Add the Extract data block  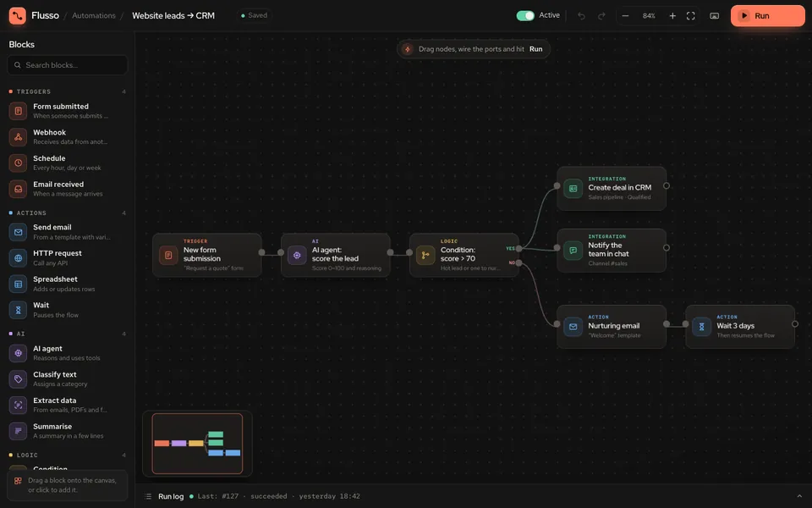tap(68, 405)
